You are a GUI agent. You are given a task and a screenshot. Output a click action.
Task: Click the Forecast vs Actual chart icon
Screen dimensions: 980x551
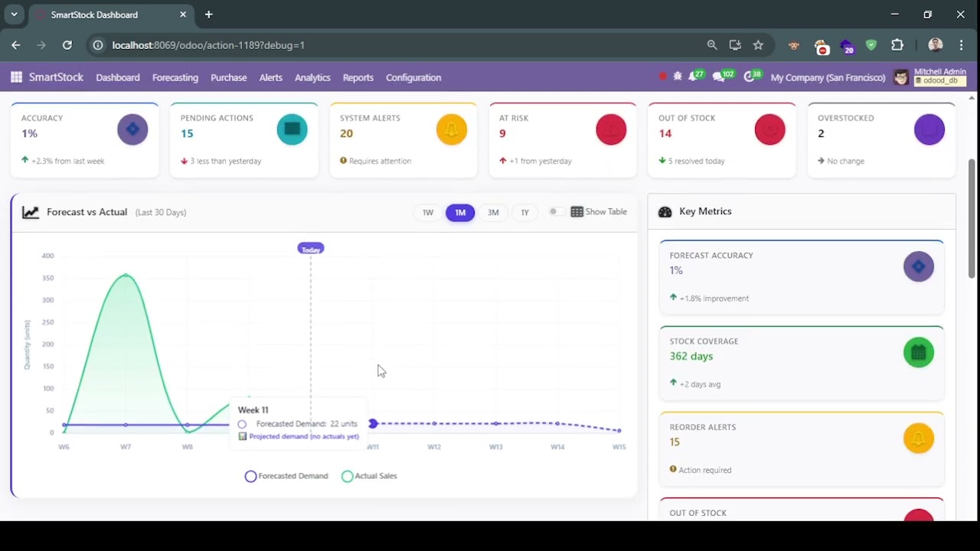(31, 213)
